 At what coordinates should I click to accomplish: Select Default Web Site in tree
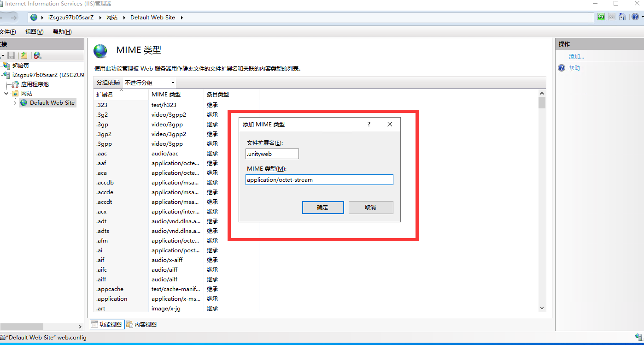[x=52, y=103]
